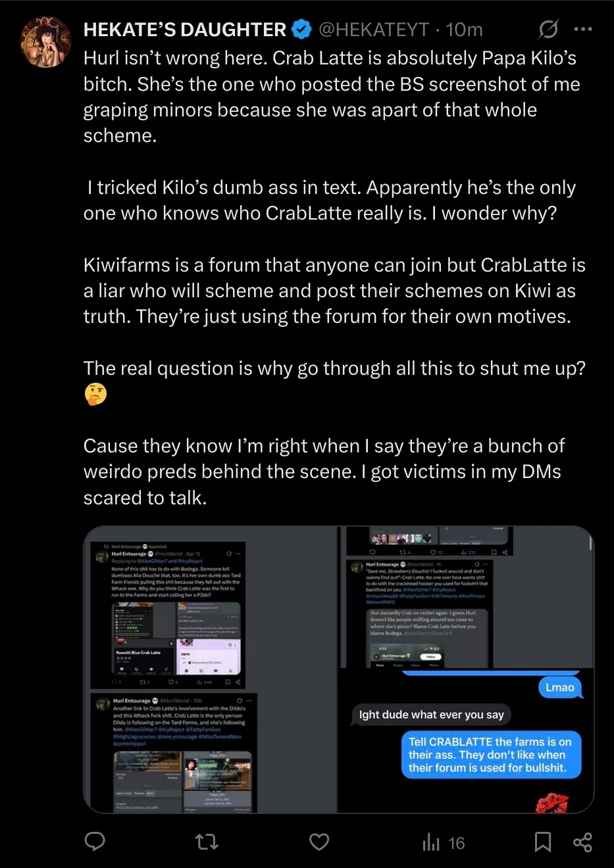Screen dimensions: 614x868
Task: Click the blue 'Lmao' message bubble
Action: click(559, 687)
